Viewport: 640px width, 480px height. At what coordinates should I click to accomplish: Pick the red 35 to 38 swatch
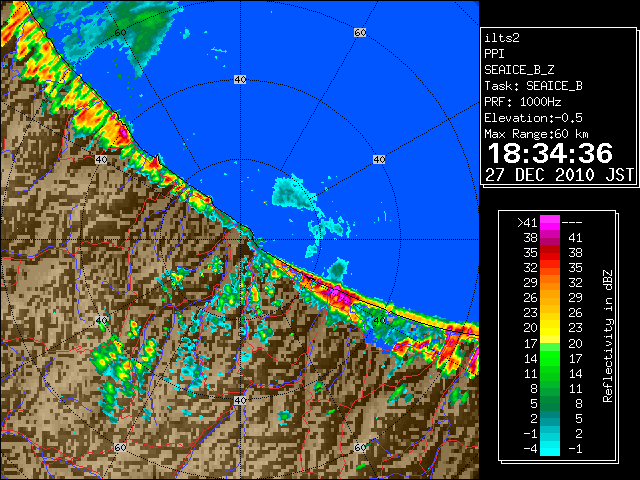(550, 253)
